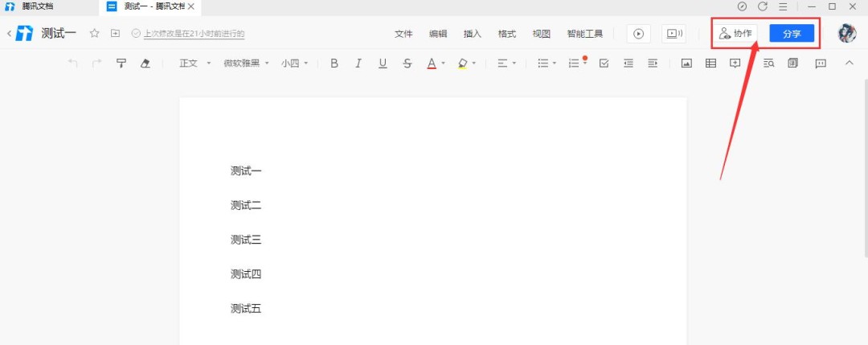
Task: Open the 插入 menu
Action: click(473, 34)
